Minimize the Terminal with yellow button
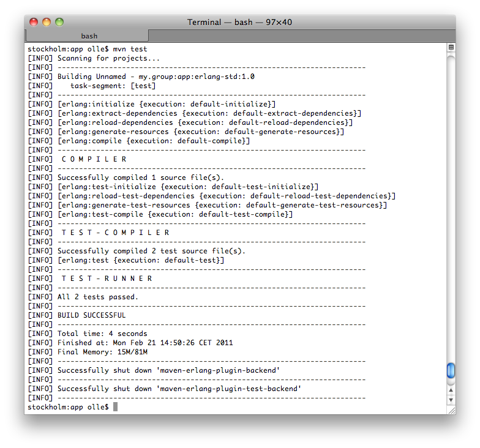480x448 pixels. tap(47, 22)
